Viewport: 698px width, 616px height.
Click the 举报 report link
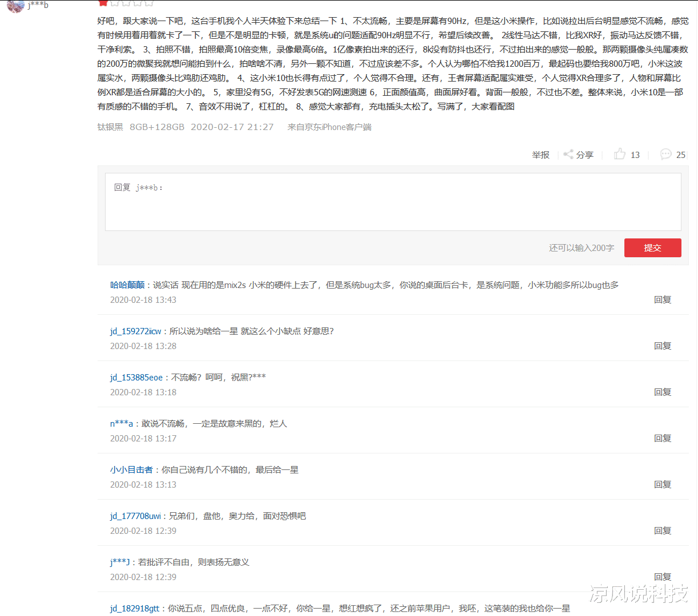coord(540,155)
